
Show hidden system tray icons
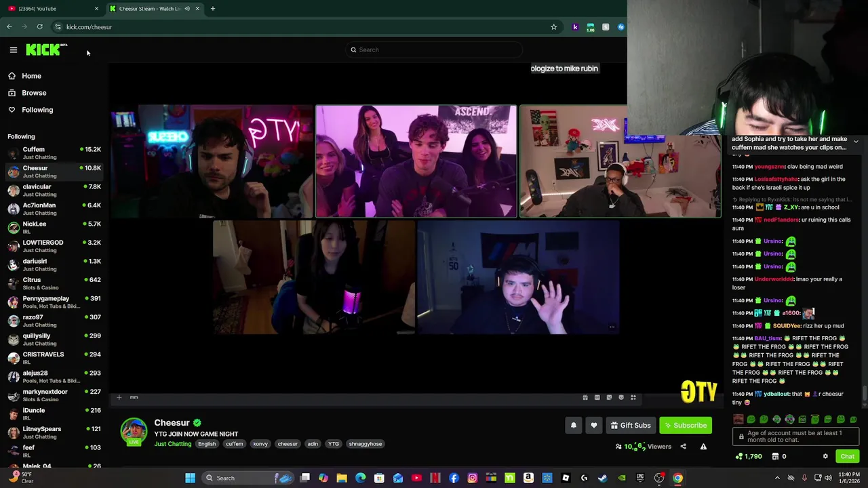click(x=777, y=478)
